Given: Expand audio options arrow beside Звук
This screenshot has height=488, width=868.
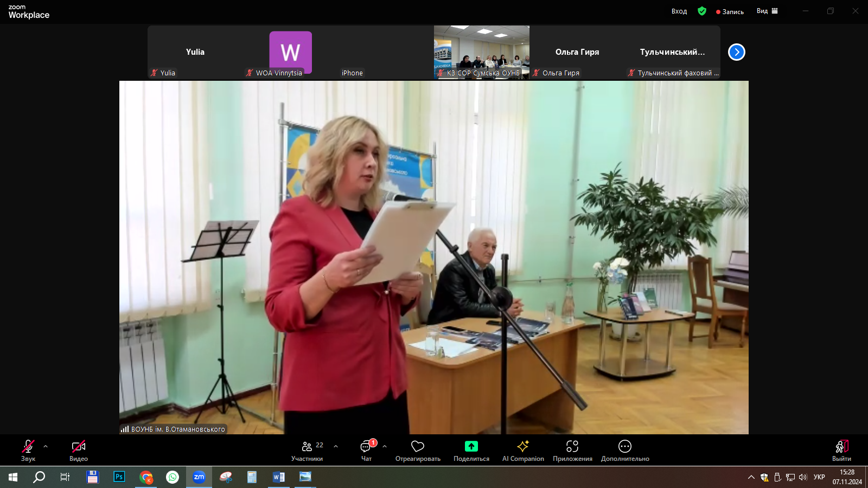Looking at the screenshot, I should tap(46, 446).
